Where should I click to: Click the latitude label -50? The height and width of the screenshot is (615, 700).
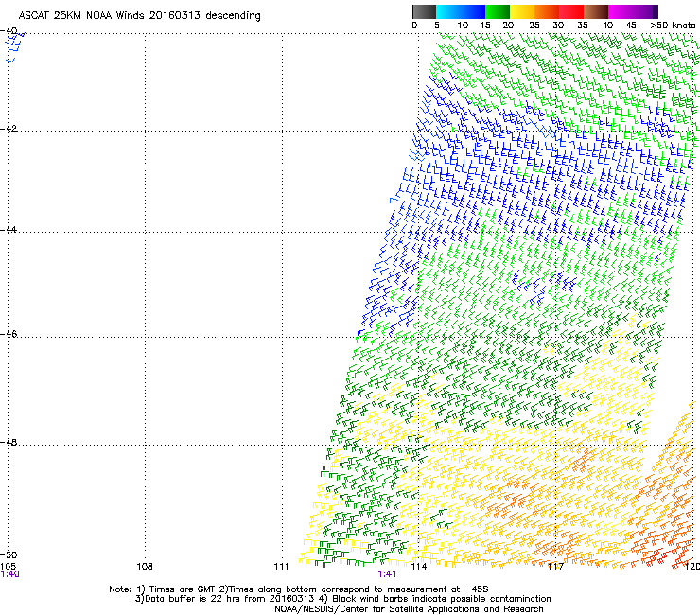click(x=9, y=554)
